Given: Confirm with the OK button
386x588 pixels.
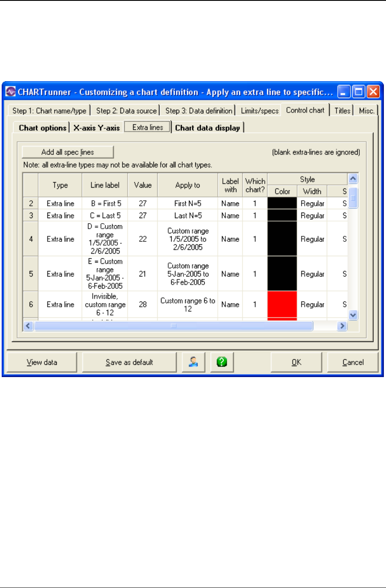Looking at the screenshot, I should 296,362.
